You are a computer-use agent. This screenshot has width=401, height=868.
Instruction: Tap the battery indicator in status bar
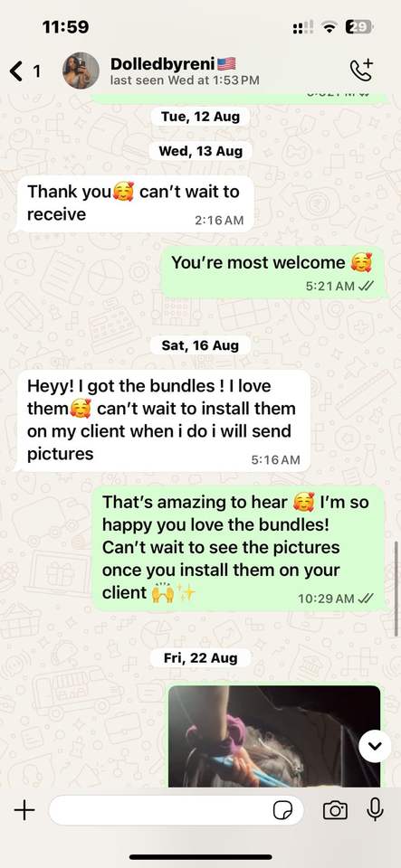[x=358, y=26]
